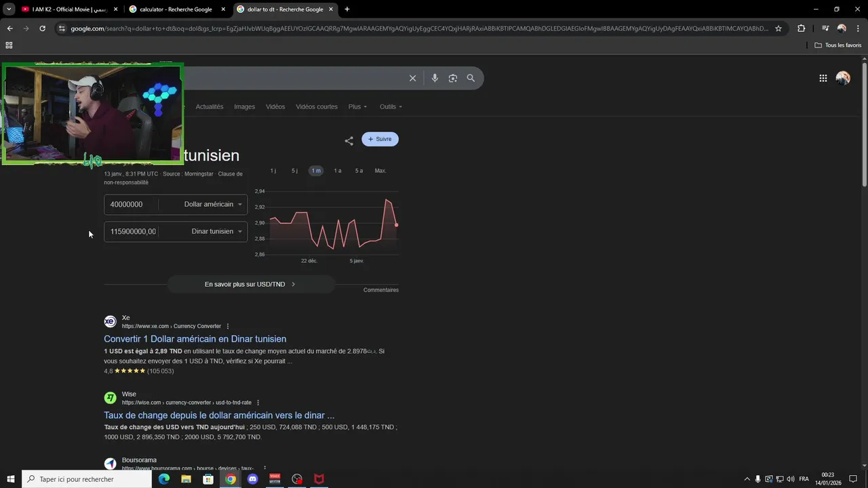Open McAfee from taskbar
The image size is (868, 488).
(x=319, y=479)
